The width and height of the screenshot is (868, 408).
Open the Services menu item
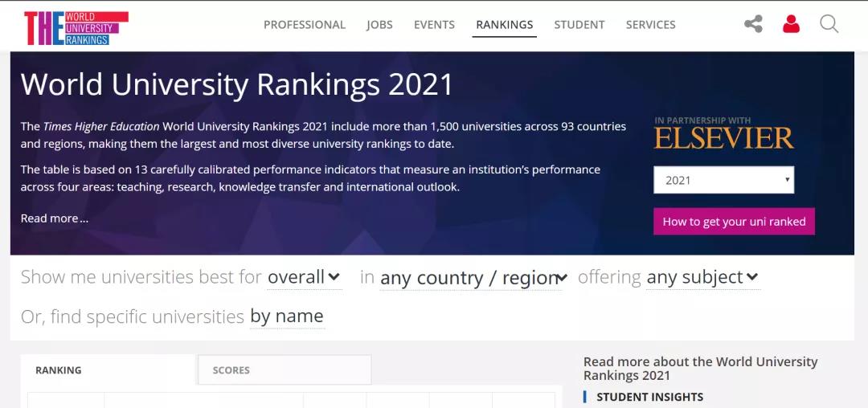650,25
